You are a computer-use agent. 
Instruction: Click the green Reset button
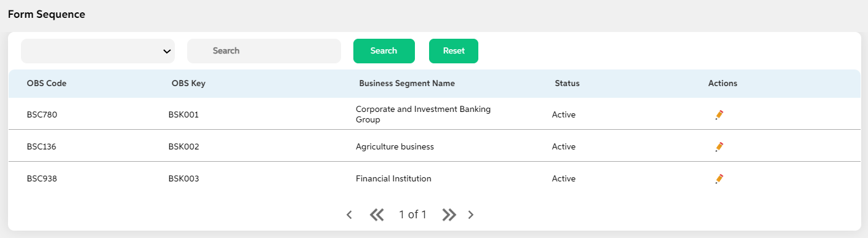point(454,51)
